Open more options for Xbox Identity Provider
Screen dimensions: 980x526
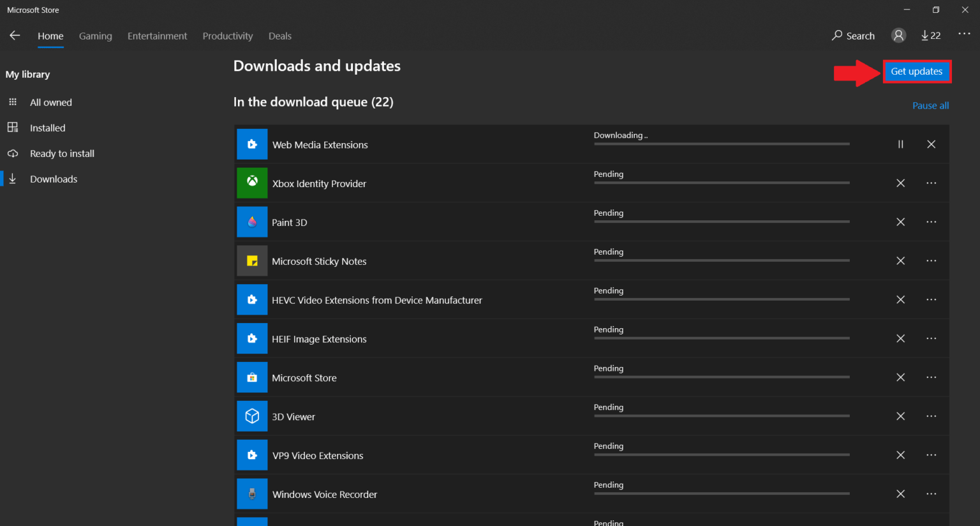[931, 183]
